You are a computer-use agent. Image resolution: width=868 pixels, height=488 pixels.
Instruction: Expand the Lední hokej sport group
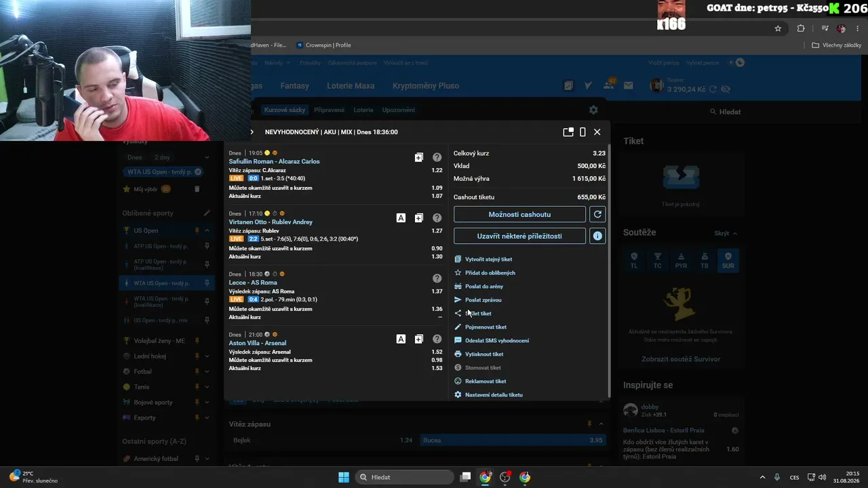click(207, 356)
